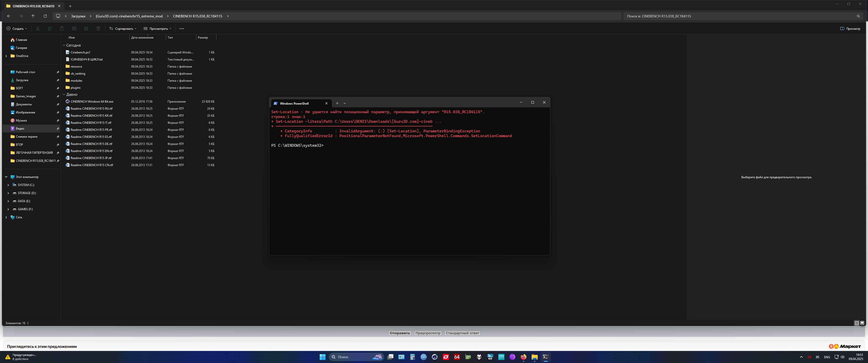Select the Cinebench.ps1 file
This screenshot has width=868, height=363.
click(x=80, y=52)
